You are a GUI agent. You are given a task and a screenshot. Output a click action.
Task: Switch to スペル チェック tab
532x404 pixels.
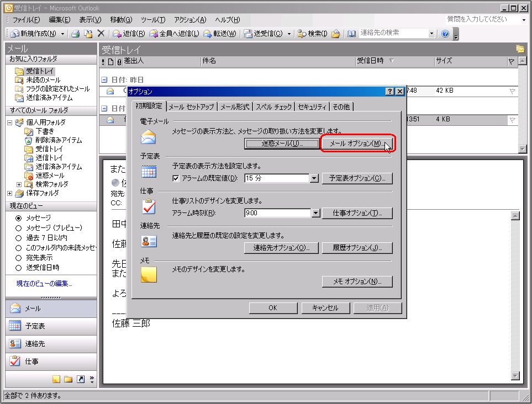[273, 107]
